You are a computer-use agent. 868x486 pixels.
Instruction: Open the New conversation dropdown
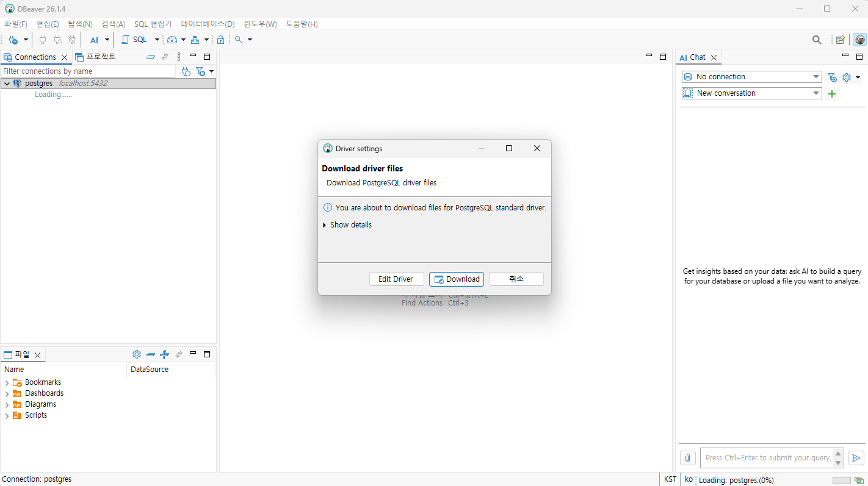click(x=752, y=93)
